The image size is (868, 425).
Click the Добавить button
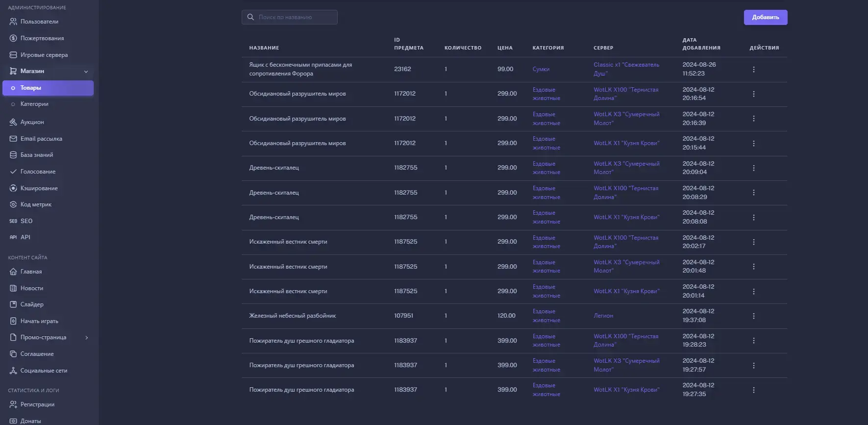(765, 17)
